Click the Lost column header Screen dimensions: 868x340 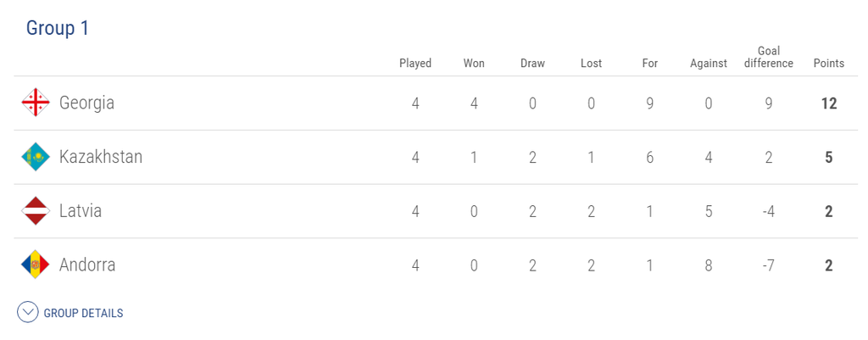click(591, 63)
